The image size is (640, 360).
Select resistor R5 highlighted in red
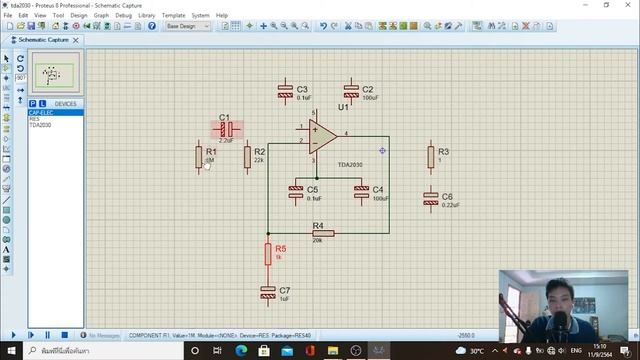pyautogui.click(x=268, y=254)
